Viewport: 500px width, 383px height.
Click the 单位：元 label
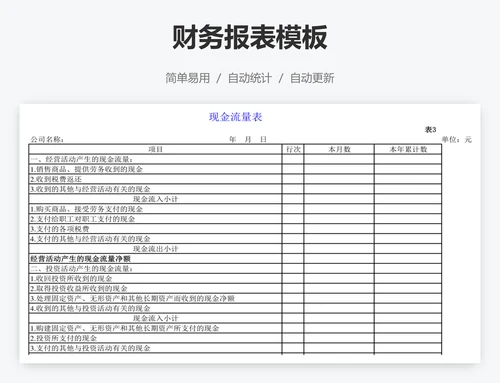click(457, 139)
